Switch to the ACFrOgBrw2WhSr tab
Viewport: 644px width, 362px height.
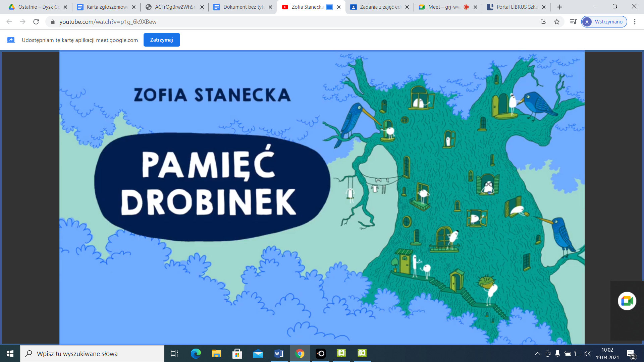click(x=175, y=7)
